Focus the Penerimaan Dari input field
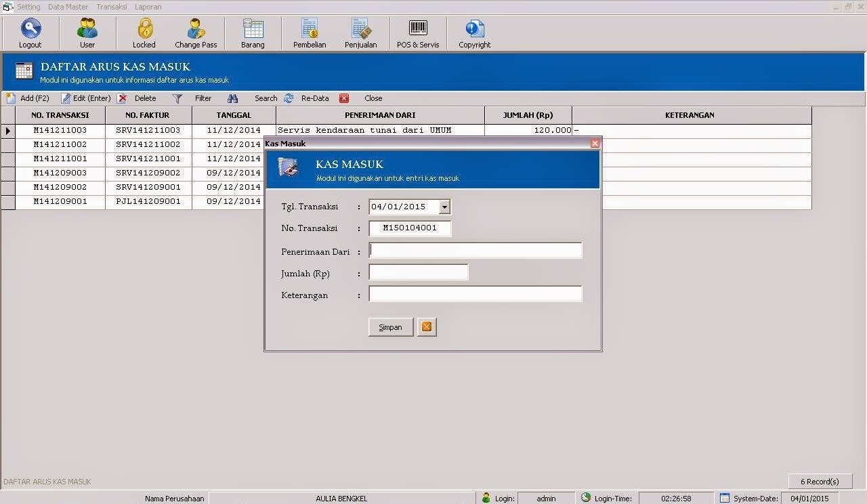The width and height of the screenshot is (867, 504). 475,251
